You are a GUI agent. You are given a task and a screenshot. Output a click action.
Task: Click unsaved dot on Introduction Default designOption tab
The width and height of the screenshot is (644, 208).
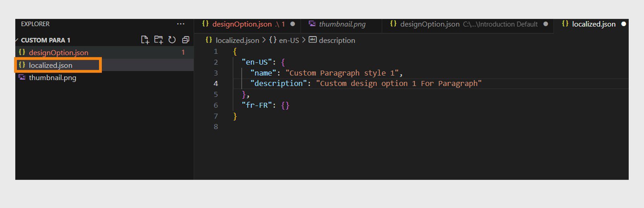tap(546, 24)
